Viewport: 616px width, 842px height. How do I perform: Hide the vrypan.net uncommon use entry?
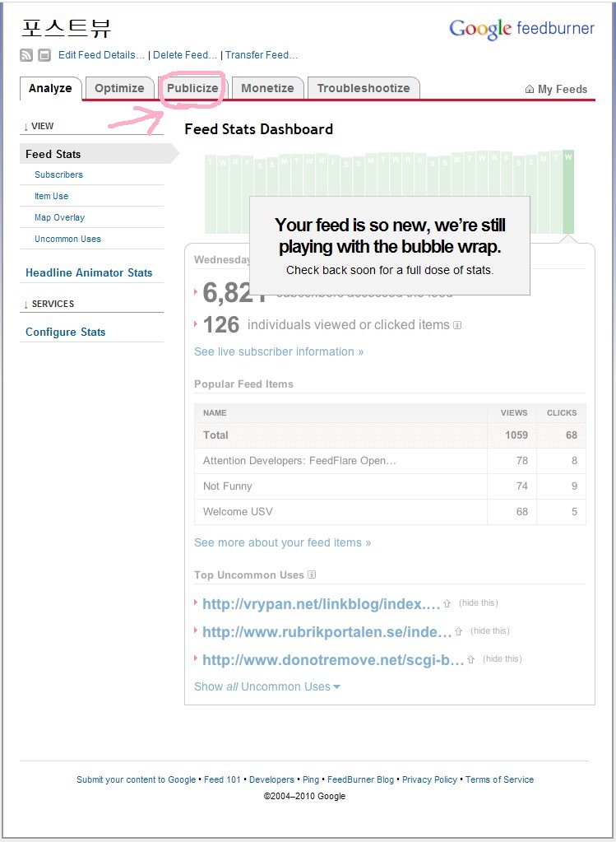[x=478, y=603]
